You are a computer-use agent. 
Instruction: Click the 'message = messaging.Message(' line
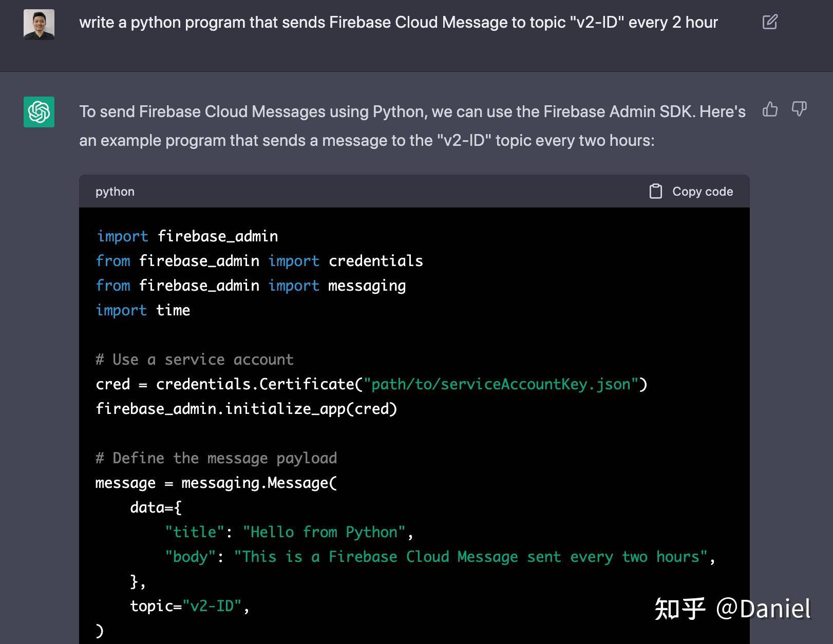[216, 483]
